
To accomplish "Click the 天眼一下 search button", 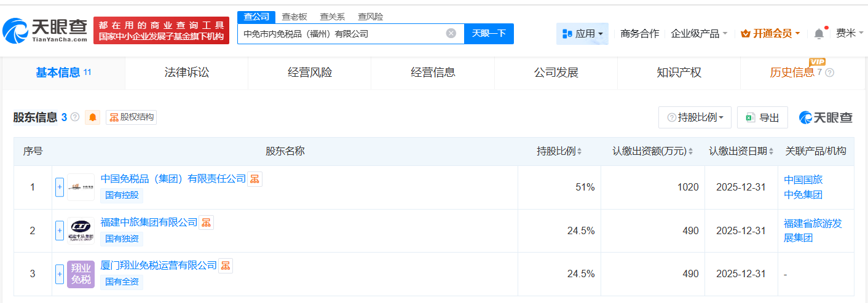I will click(x=489, y=34).
